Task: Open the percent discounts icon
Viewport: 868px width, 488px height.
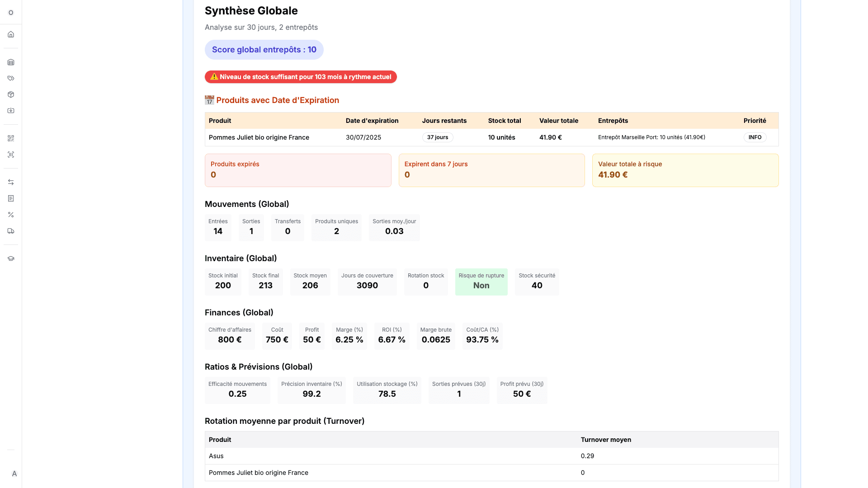Action: (11, 215)
